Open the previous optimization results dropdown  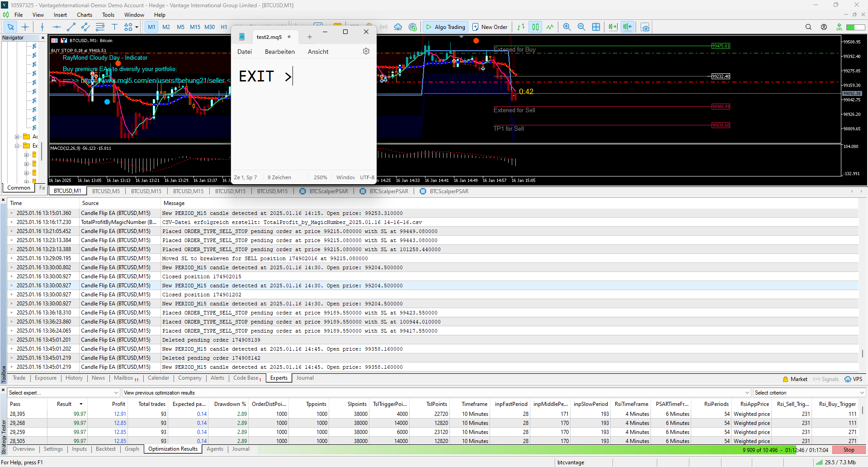pyautogui.click(x=437, y=393)
